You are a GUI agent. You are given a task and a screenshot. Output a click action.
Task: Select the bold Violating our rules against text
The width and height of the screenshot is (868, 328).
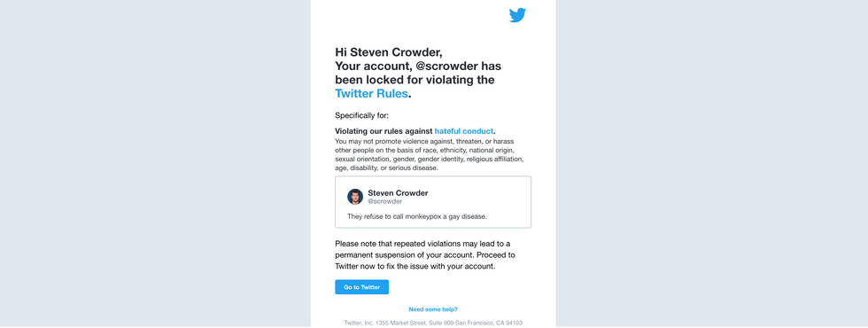384,131
